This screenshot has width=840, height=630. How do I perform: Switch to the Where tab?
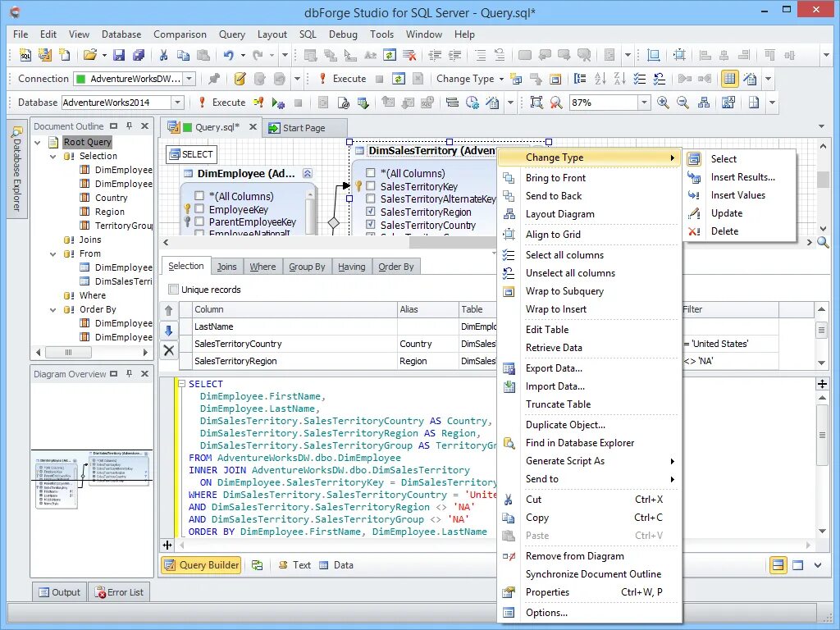point(262,267)
